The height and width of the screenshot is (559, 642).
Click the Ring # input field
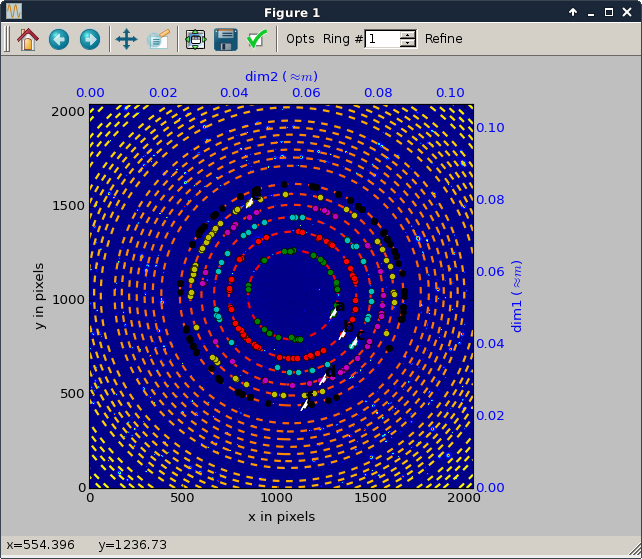coord(382,39)
